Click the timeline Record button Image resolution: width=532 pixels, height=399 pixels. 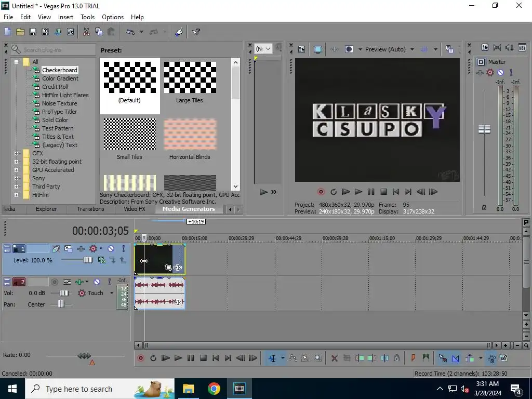coord(141,358)
